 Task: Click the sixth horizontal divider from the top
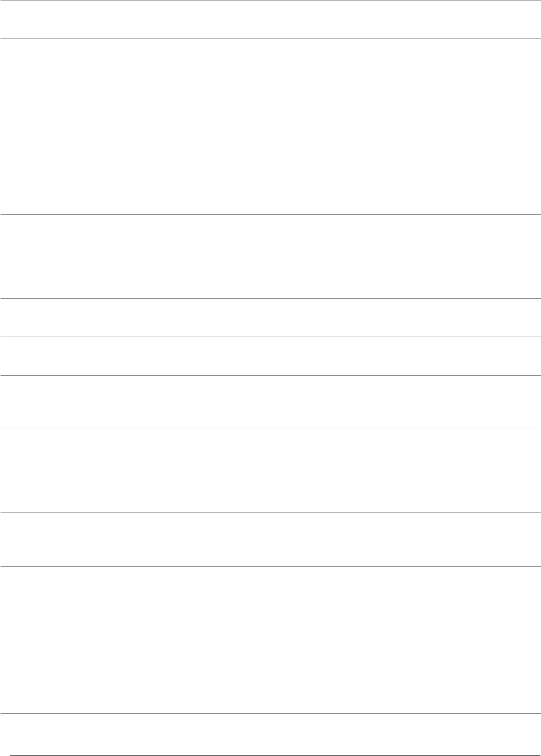coord(270,429)
